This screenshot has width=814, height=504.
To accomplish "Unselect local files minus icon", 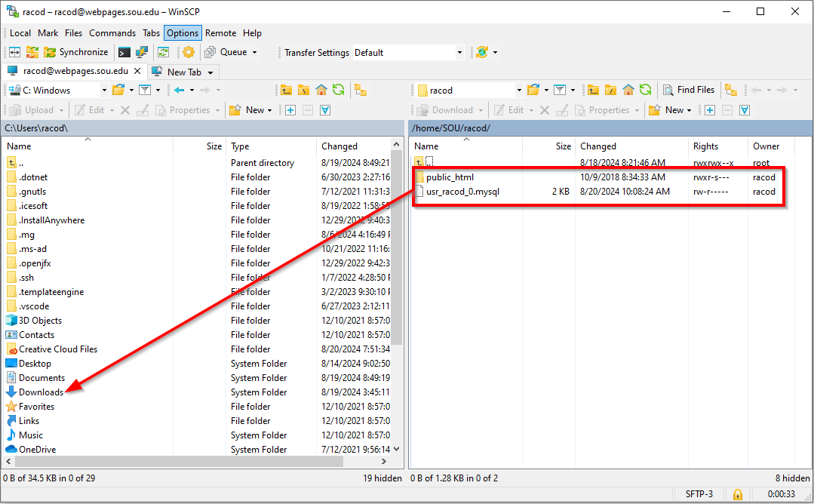I will [x=308, y=110].
